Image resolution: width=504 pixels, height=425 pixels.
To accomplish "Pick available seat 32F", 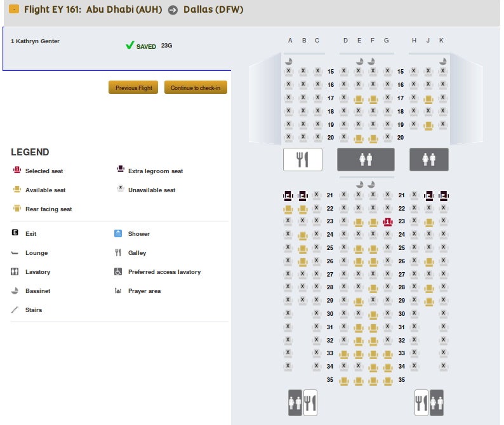I will (x=373, y=342).
